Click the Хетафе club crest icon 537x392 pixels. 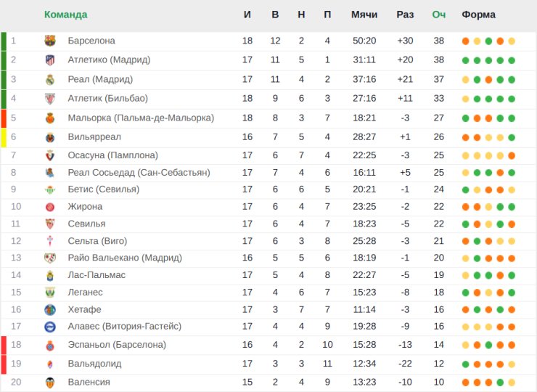pos(50,310)
